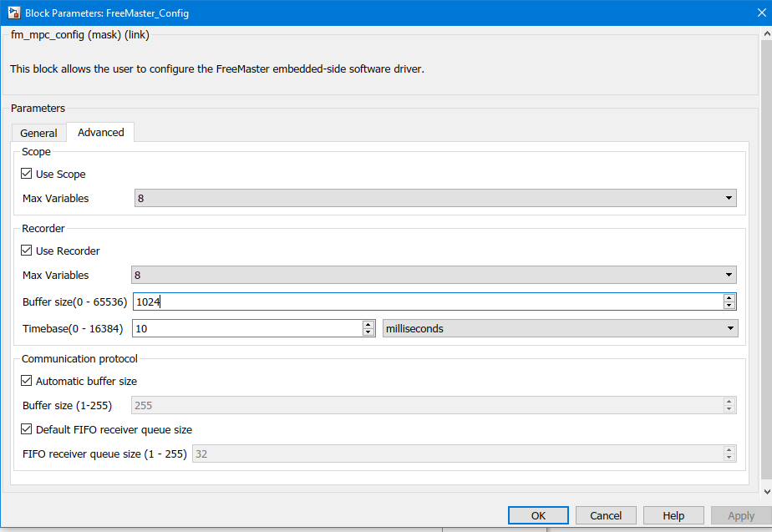Increment Timebase value with up arrow

368,324
